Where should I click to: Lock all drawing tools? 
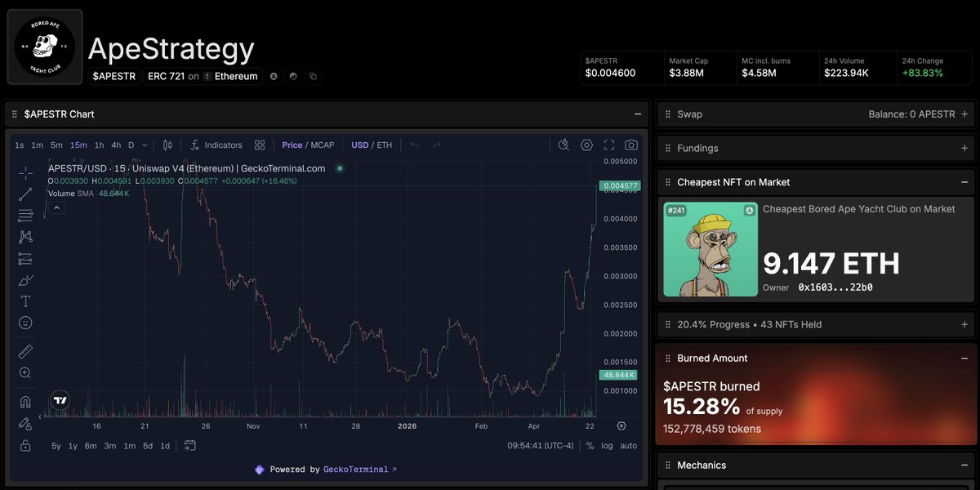[x=25, y=445]
